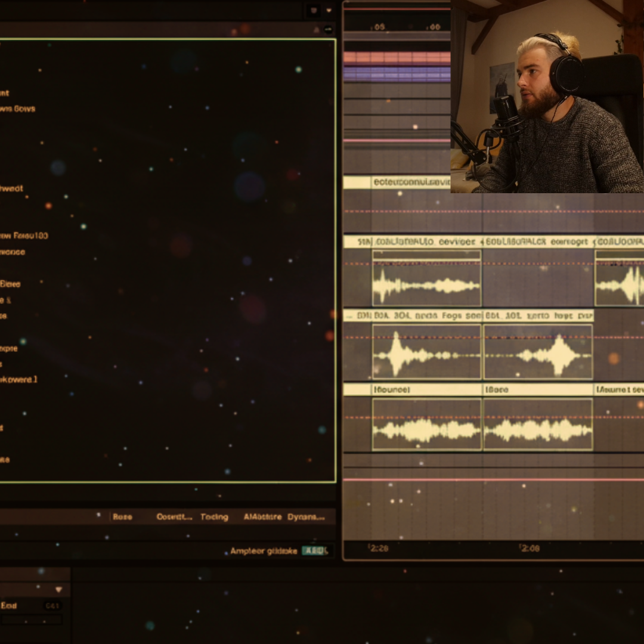Image resolution: width=644 pixels, height=644 pixels.
Task: Expand the triangle dropdown above the Eod field
Action: coord(58,590)
